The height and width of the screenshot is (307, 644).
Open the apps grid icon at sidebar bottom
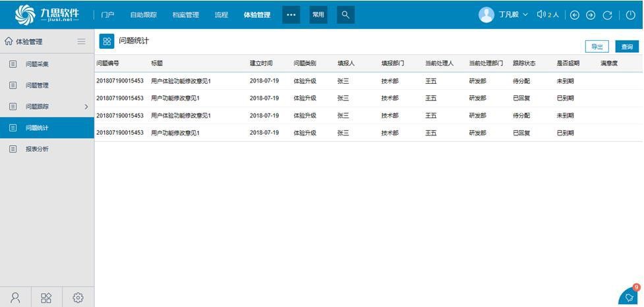point(46,298)
